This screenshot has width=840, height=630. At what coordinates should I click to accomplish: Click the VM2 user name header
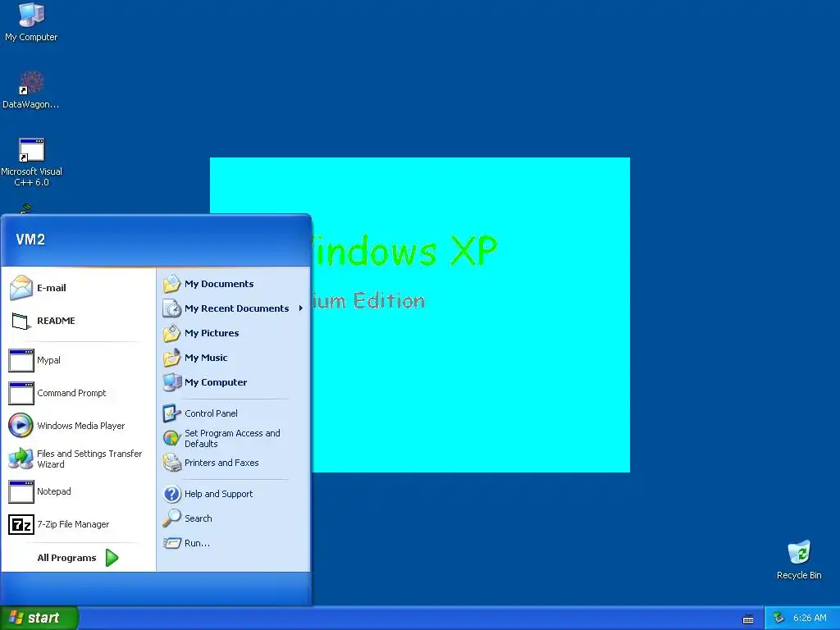pos(30,240)
